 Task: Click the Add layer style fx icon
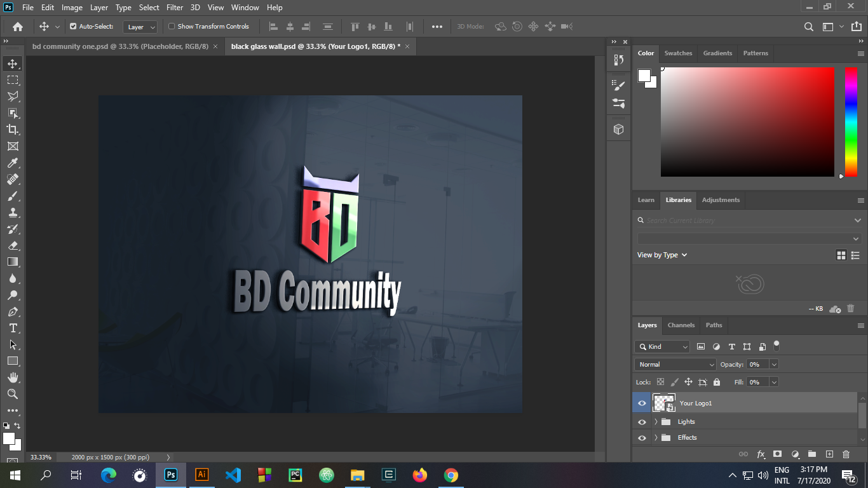pos(761,454)
